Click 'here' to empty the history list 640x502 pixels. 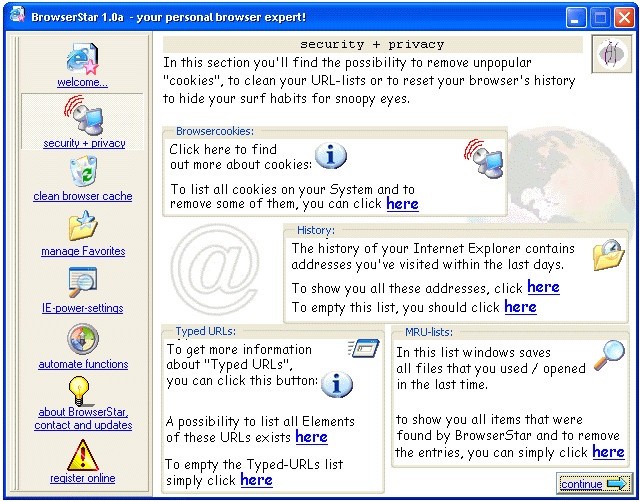tap(520, 307)
